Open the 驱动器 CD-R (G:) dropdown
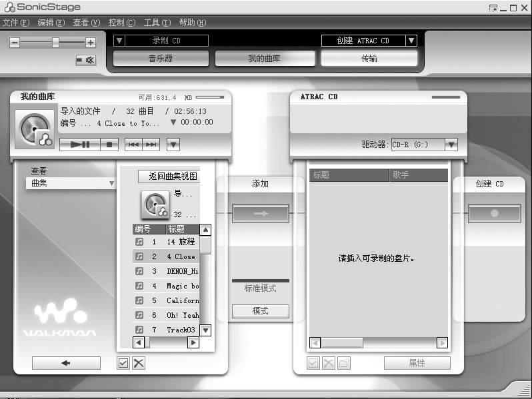Viewport: 532px width, 399px height. click(451, 145)
